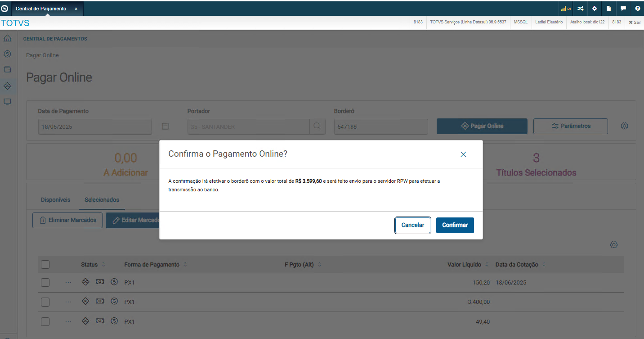Click the shuffle arrows icon in header
This screenshot has width=644, height=339.
580,9
